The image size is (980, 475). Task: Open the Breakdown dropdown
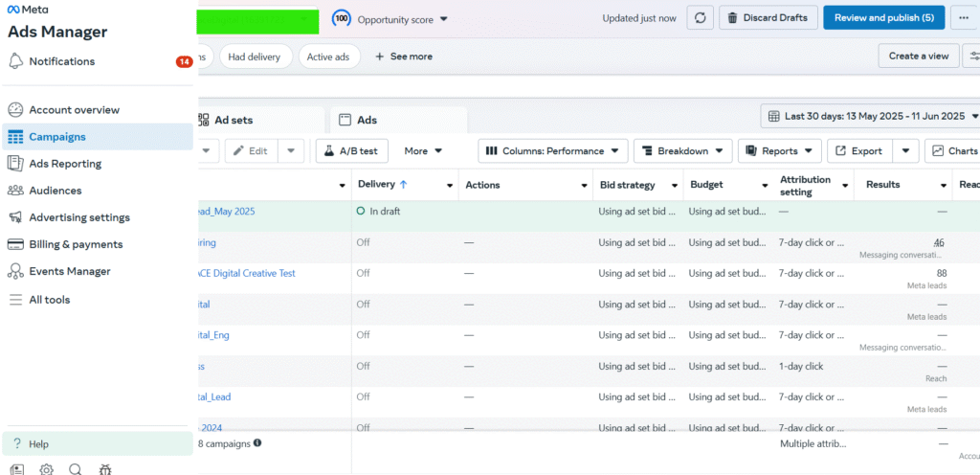point(682,150)
